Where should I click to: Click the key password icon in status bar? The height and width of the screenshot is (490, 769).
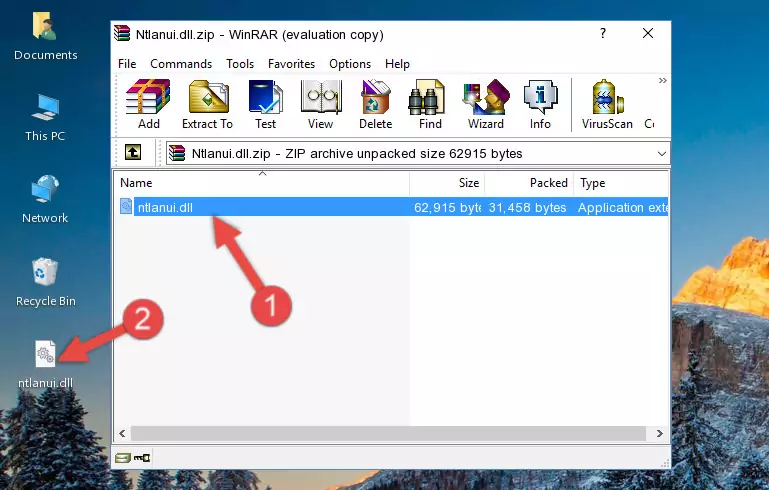pyautogui.click(x=142, y=458)
